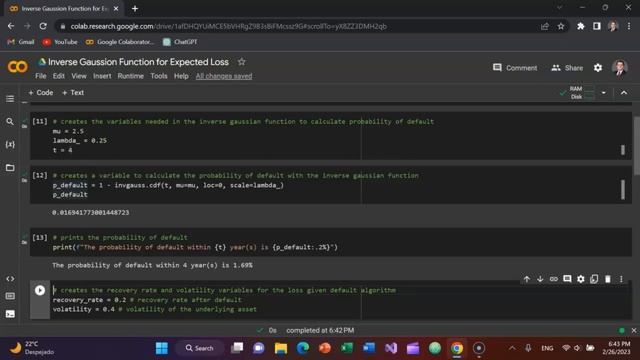Open the Files folder panel
640x360 pixels.
(x=10, y=167)
